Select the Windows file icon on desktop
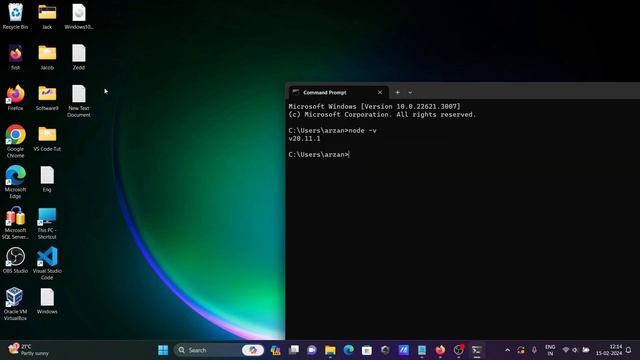The width and height of the screenshot is (640, 360). (47, 301)
